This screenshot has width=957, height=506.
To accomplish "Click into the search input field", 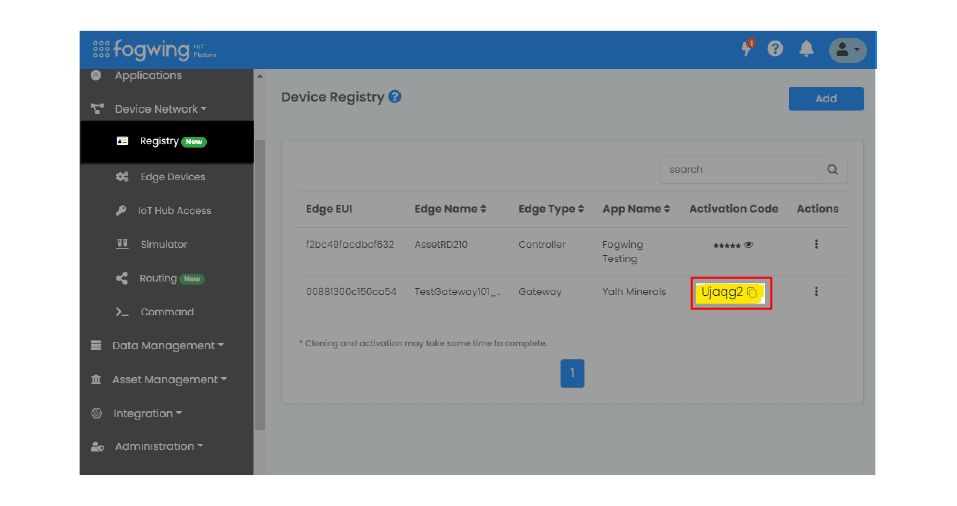I will point(741,170).
